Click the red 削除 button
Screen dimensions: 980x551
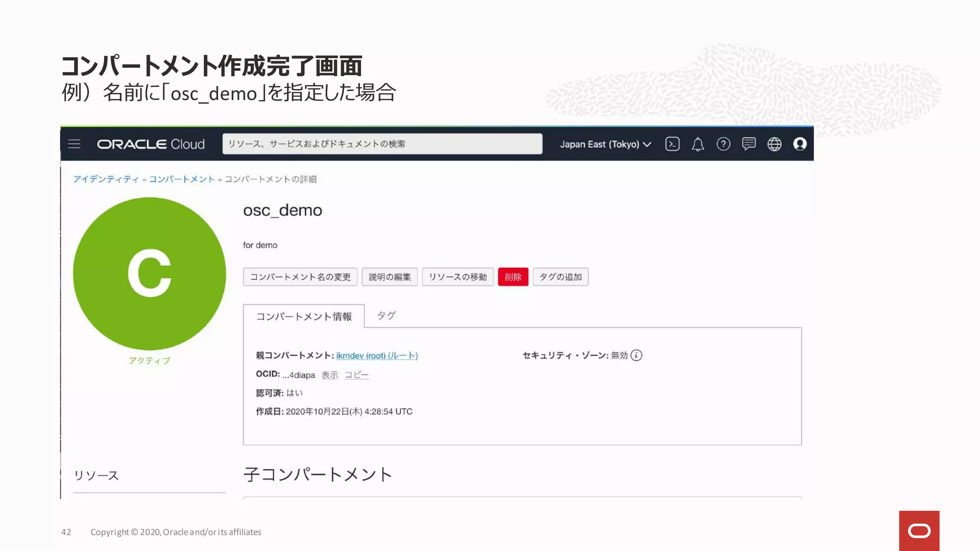coord(513,277)
